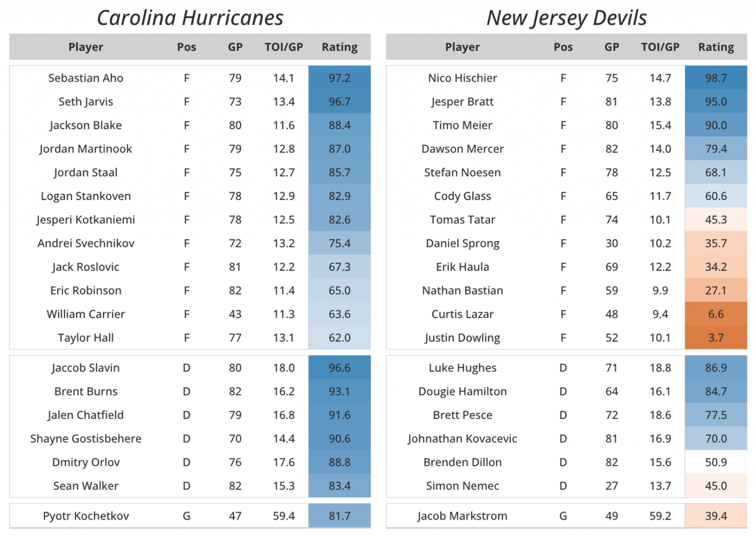Click the Hurricanes Pos column header

[187, 47]
